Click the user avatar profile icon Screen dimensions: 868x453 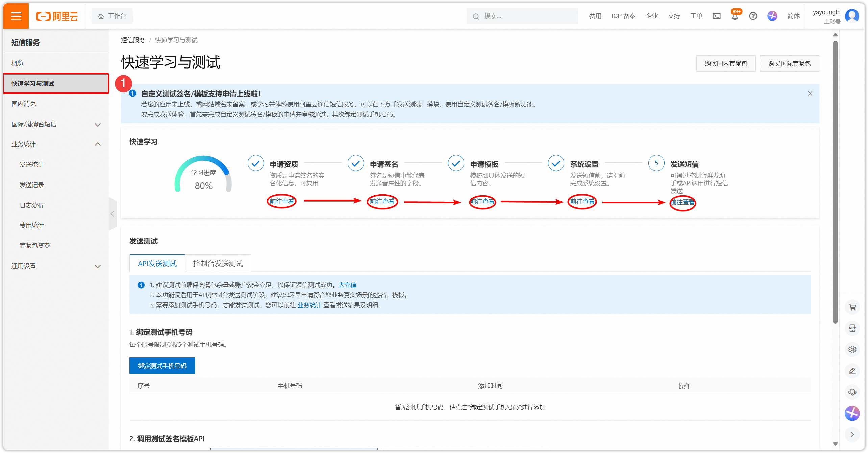point(852,16)
